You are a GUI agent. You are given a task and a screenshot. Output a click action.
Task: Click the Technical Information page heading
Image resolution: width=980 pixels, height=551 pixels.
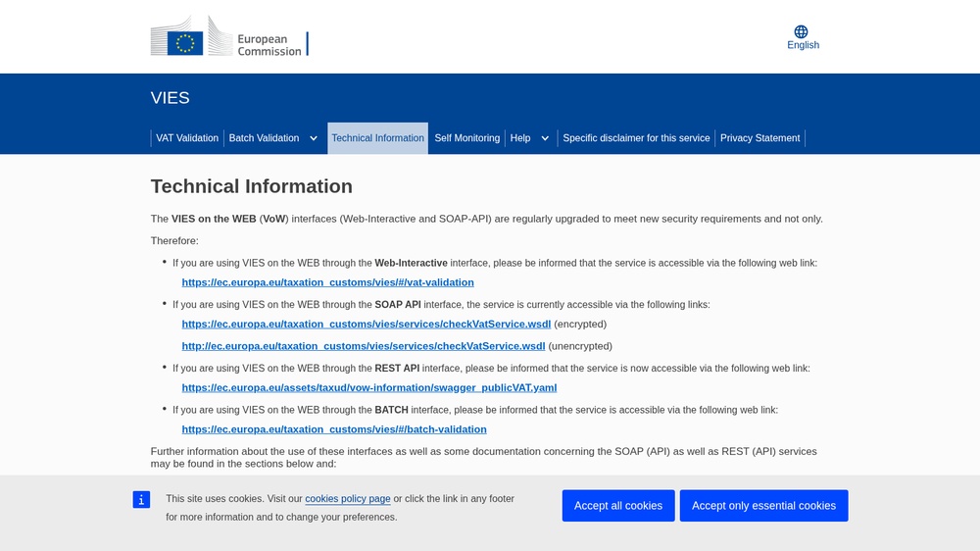point(251,186)
